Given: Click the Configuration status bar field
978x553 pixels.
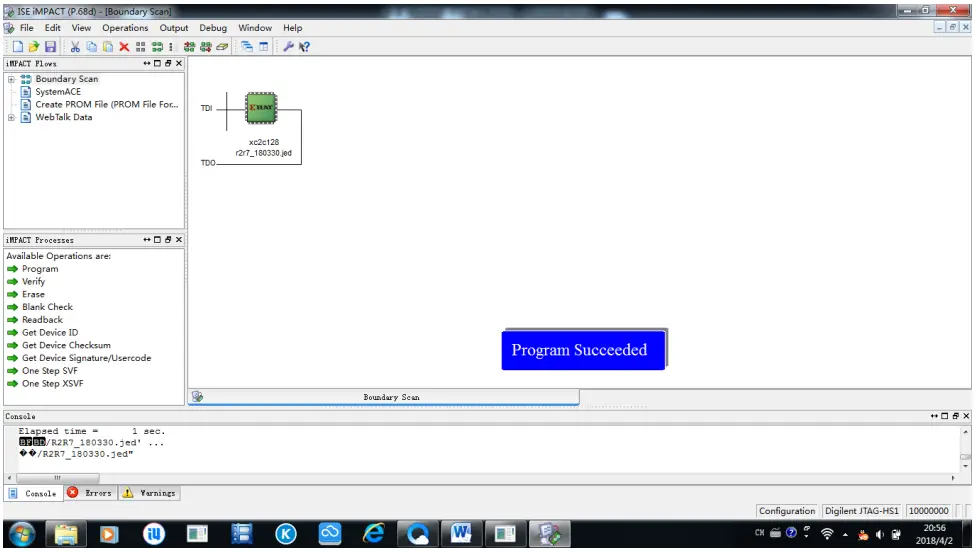Looking at the screenshot, I should [x=787, y=511].
